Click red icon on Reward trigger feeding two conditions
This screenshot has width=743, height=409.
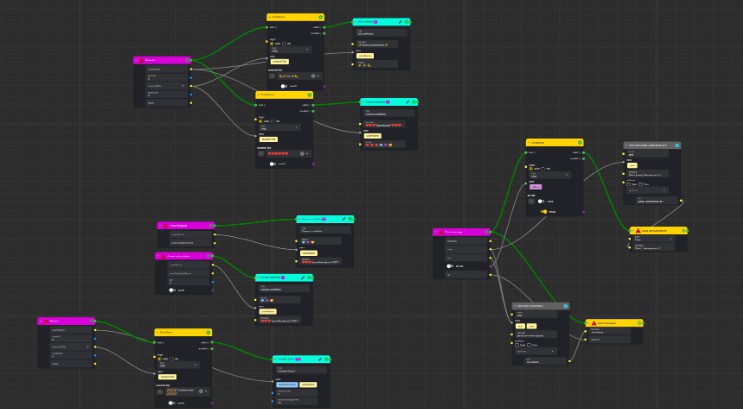pos(141,60)
